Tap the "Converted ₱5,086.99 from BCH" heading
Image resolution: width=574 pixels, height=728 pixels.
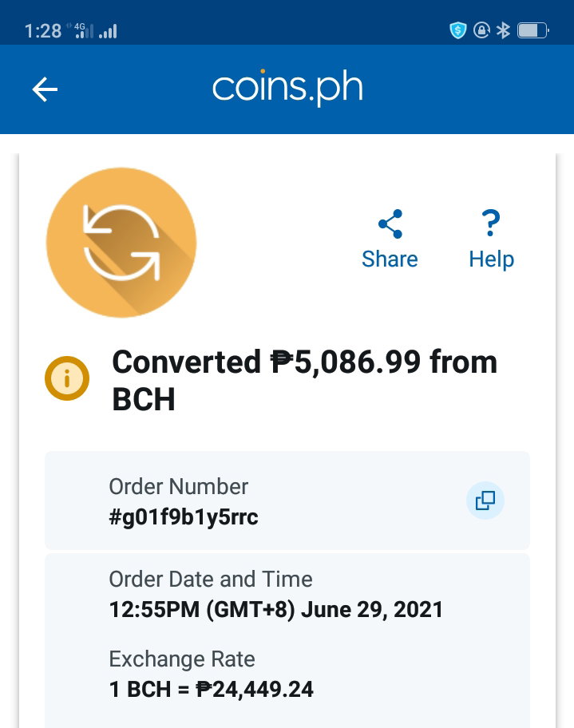tap(305, 380)
